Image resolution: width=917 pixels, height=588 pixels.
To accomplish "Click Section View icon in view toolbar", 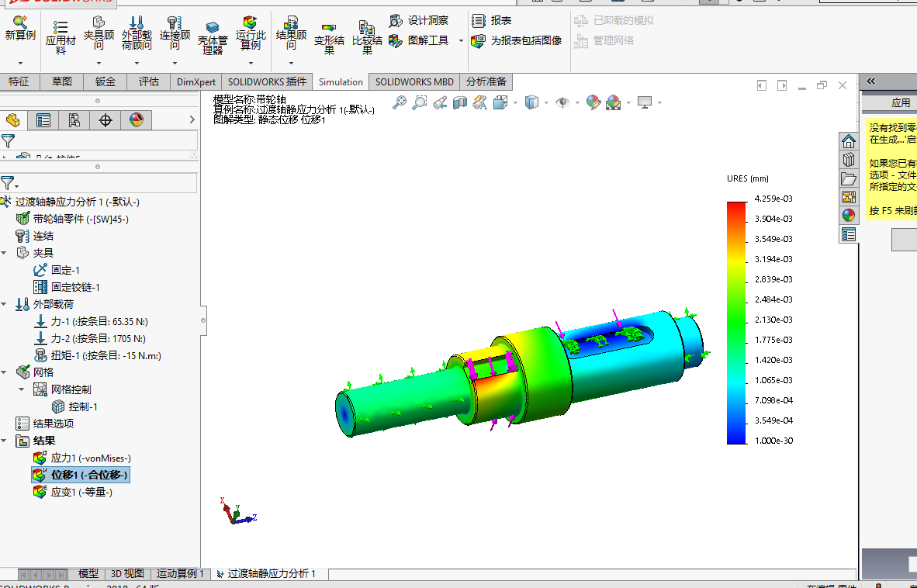I will click(460, 103).
